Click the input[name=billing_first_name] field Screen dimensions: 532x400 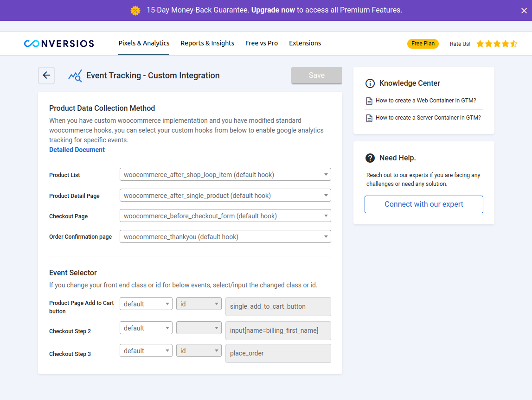click(x=278, y=330)
